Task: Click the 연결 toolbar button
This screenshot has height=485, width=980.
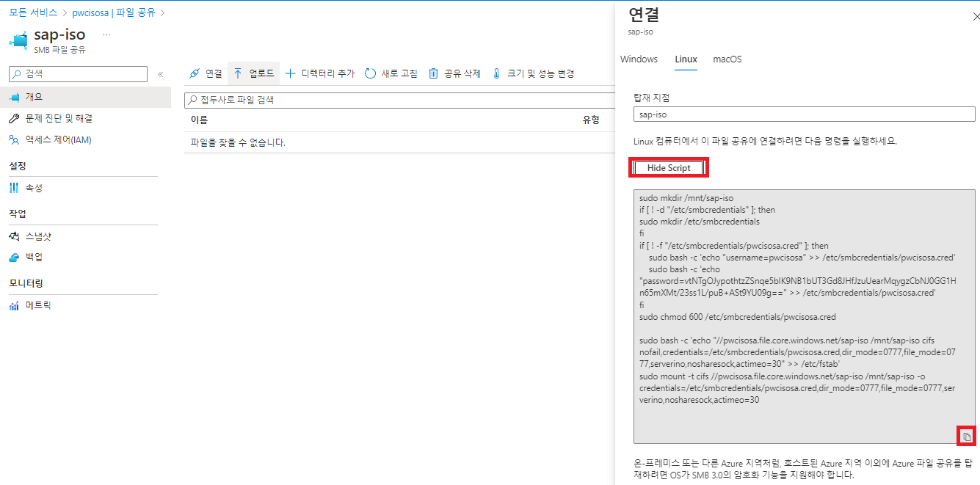Action: pyautogui.click(x=206, y=73)
